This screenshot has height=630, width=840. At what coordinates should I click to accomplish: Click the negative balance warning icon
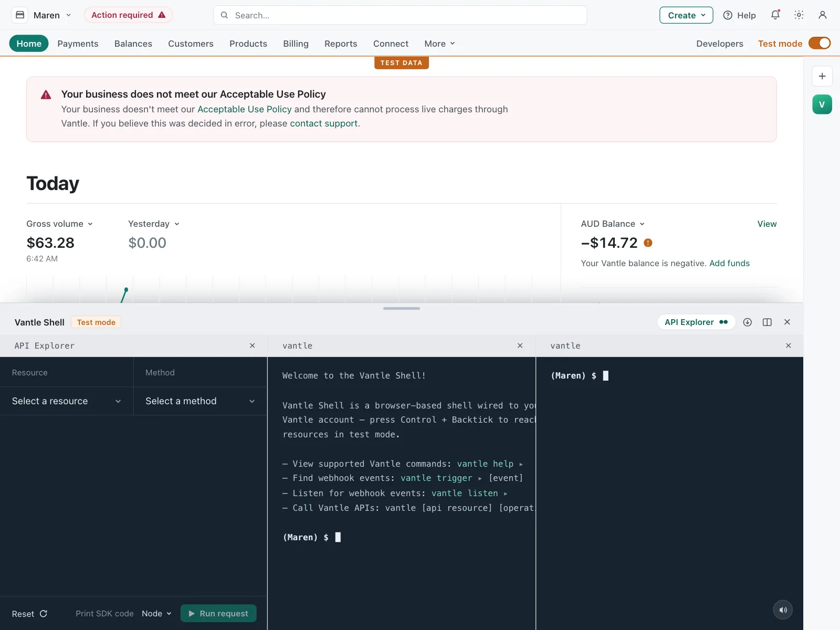[648, 243]
